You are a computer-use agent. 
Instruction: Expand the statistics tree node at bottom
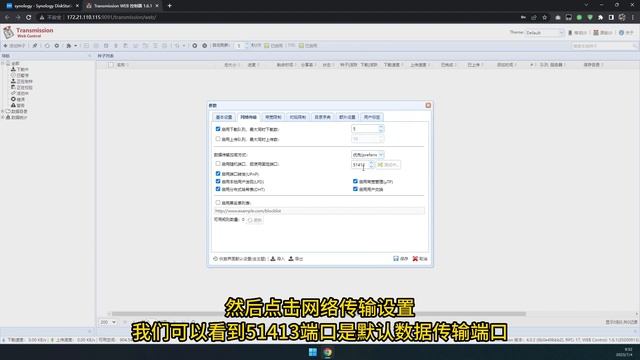(3, 117)
